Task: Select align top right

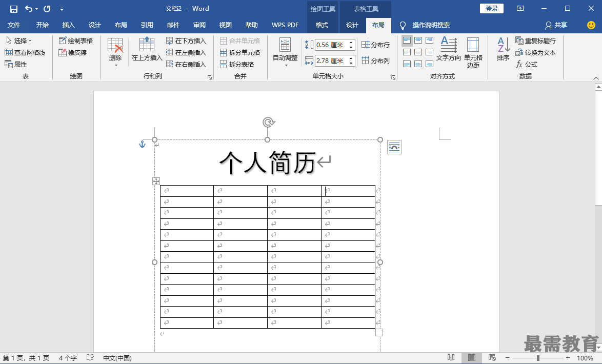Action: [x=429, y=41]
